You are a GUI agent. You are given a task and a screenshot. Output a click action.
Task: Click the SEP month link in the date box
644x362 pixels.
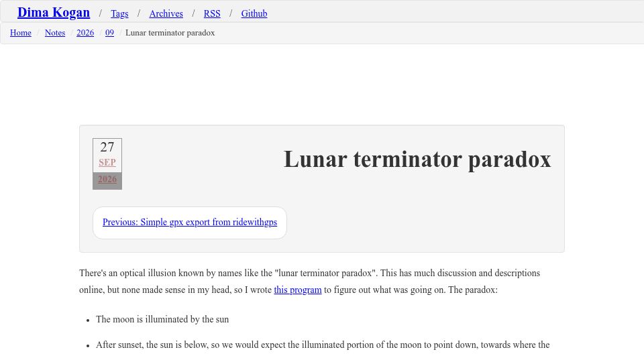pos(107,162)
